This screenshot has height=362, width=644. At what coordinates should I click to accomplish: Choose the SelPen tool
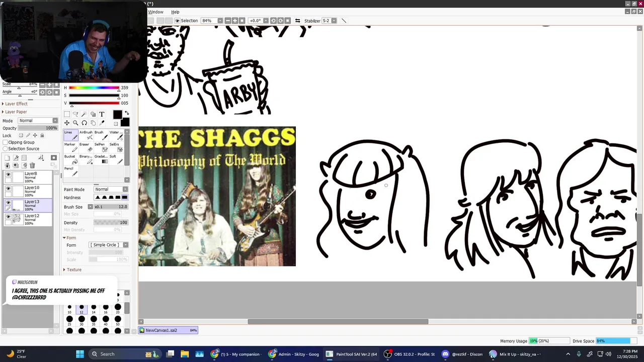(x=101, y=147)
